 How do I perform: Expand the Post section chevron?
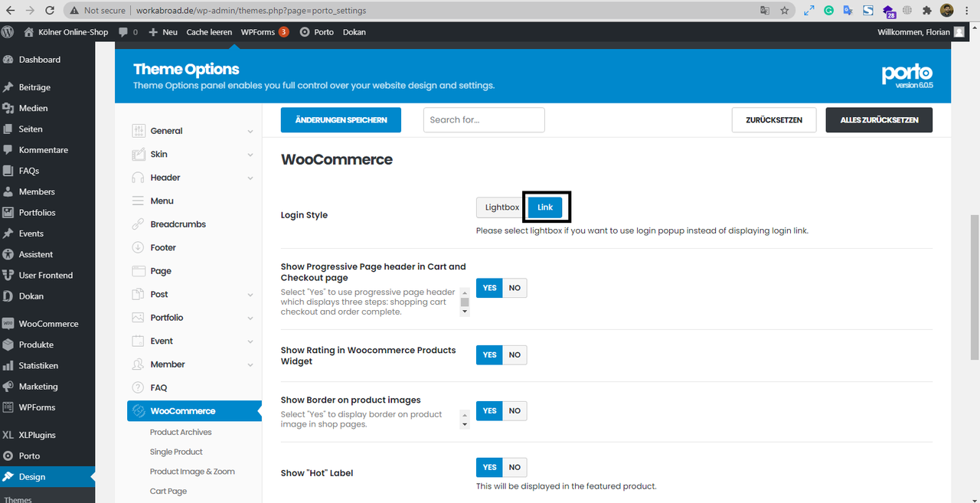[x=250, y=295]
